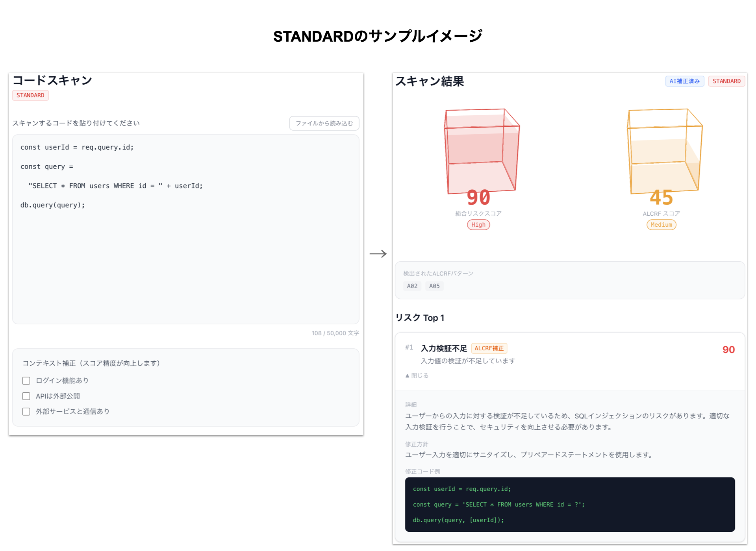Click the large red 90 under the cube
This screenshot has width=756, height=551.
478,198
